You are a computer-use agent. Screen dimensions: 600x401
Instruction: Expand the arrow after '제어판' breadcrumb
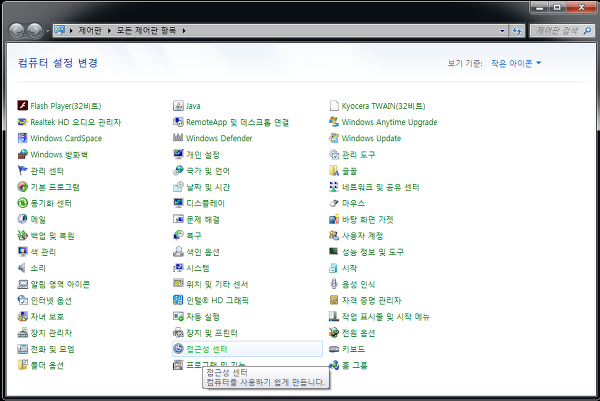(109, 30)
